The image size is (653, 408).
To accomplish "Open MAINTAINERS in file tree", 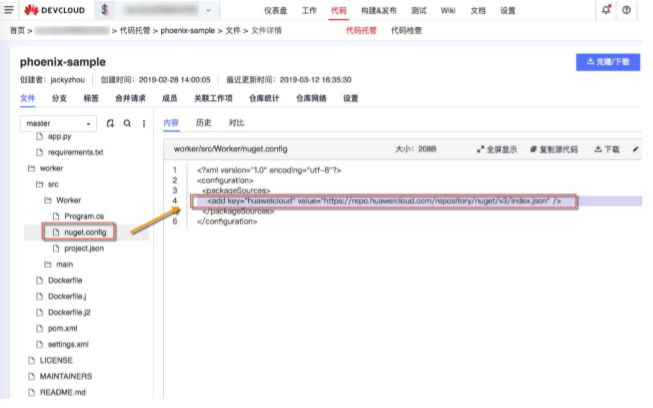I will (x=65, y=376).
